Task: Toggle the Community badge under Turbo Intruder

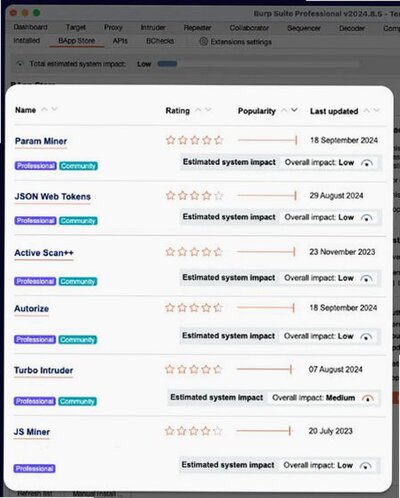Action: coord(78,401)
